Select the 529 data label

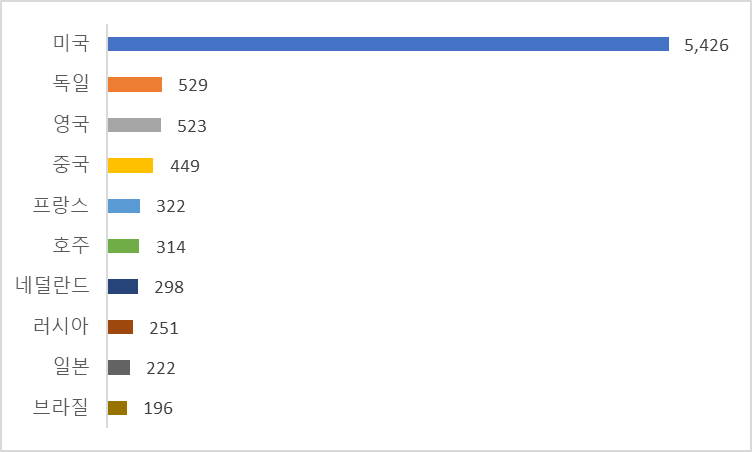pyautogui.click(x=192, y=86)
